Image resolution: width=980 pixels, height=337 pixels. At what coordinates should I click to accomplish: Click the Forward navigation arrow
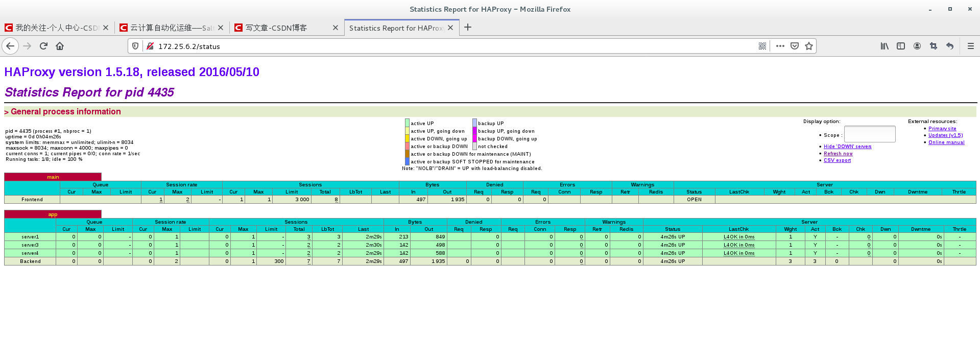[27, 46]
